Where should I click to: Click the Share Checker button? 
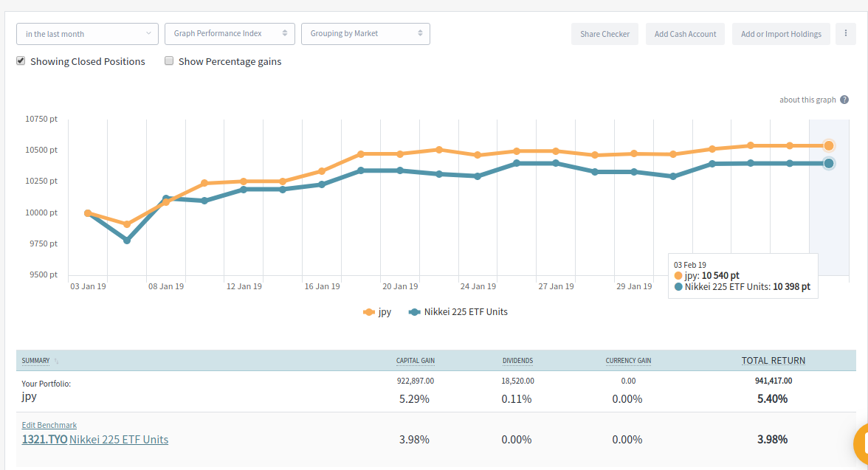(604, 34)
